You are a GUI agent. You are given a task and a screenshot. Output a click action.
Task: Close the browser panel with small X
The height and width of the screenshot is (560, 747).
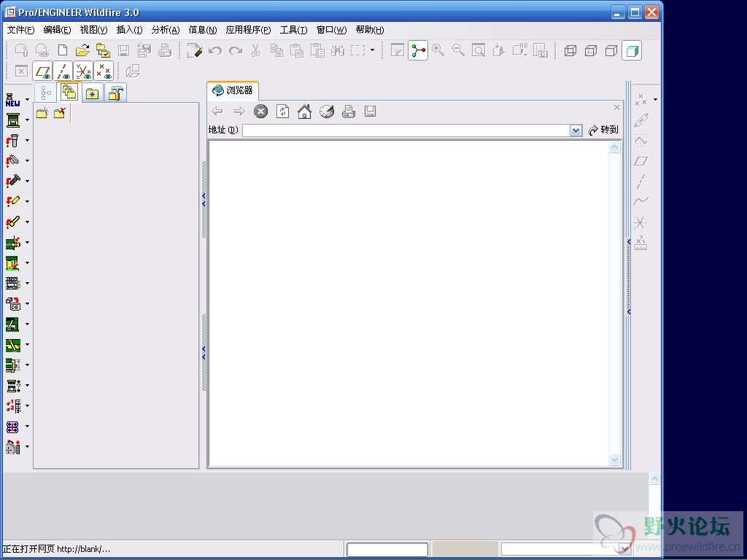tap(617, 108)
